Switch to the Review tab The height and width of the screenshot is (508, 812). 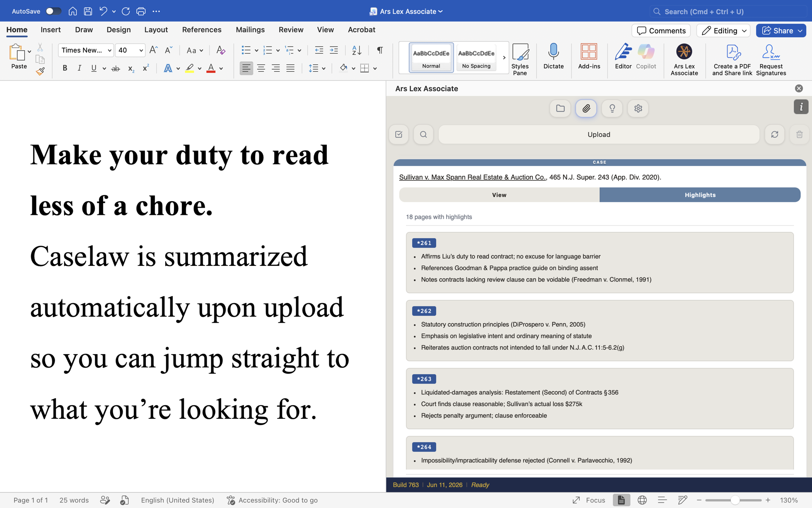(x=291, y=29)
